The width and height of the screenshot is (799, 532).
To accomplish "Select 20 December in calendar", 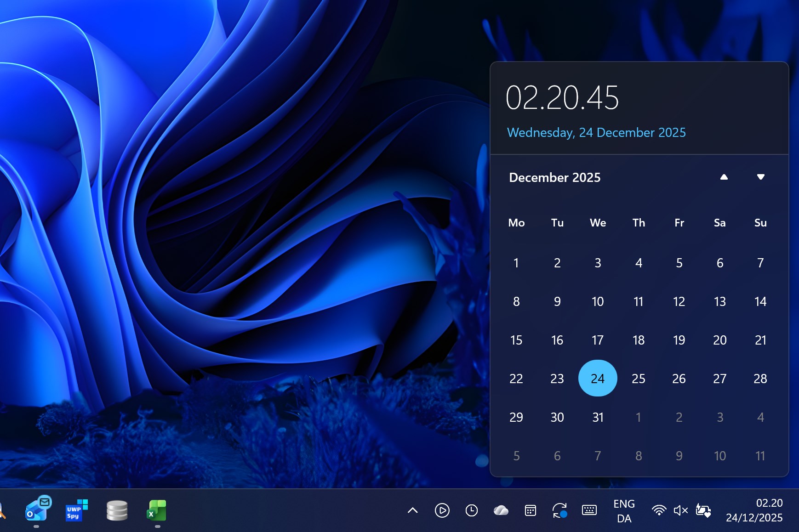I will click(x=720, y=340).
